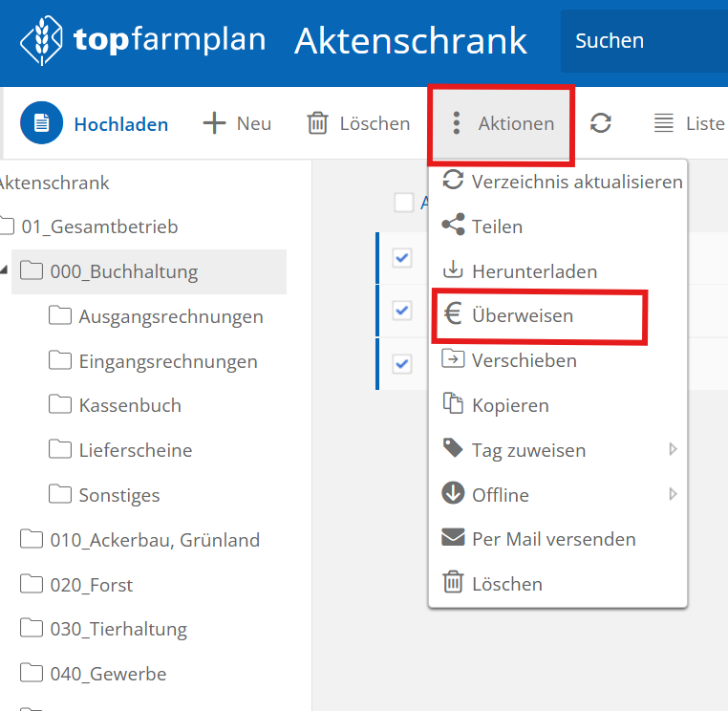Click the Teilen share icon in menu
The width and height of the screenshot is (728, 711).
pos(453,226)
